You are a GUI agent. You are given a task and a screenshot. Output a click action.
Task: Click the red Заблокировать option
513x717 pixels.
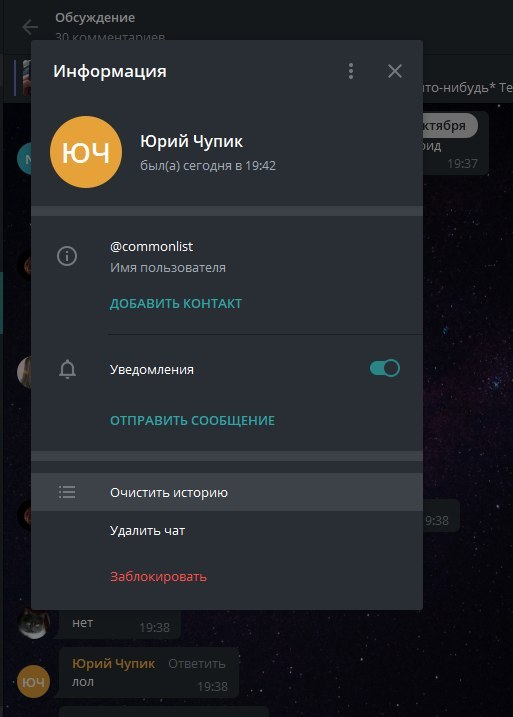158,577
